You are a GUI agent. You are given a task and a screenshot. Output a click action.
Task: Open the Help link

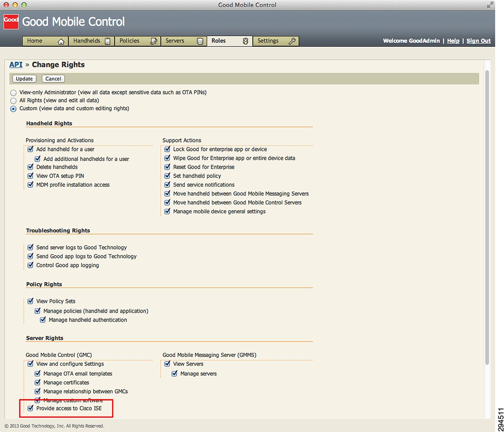click(453, 41)
